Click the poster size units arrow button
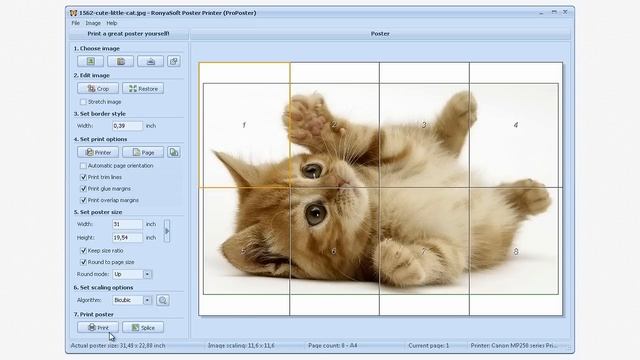 click(x=167, y=231)
